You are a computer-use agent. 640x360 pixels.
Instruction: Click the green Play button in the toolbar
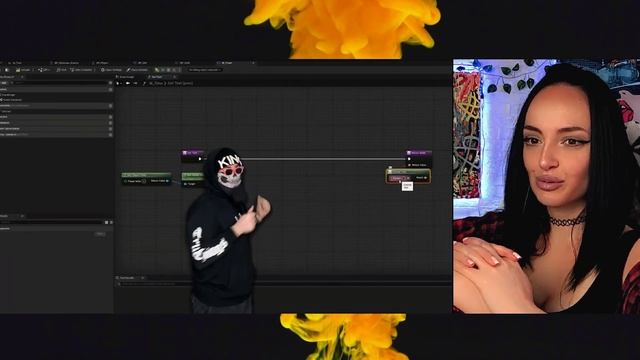[157, 70]
